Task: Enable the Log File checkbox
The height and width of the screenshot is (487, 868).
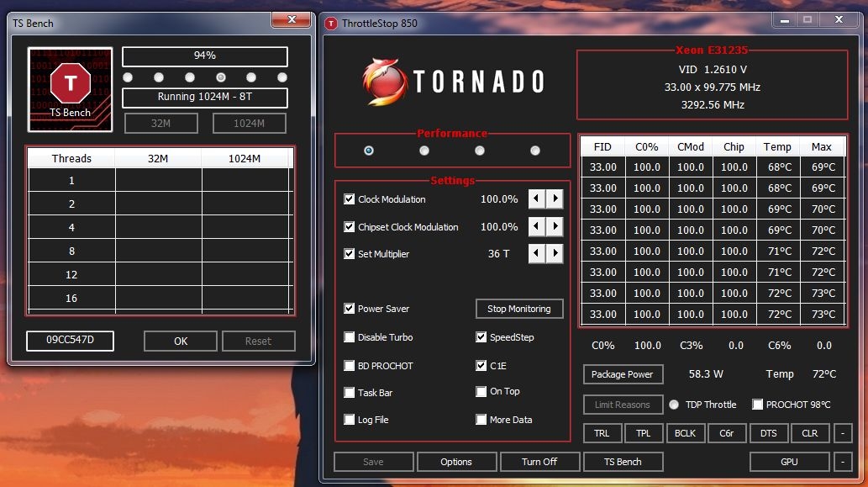Action: 350,420
